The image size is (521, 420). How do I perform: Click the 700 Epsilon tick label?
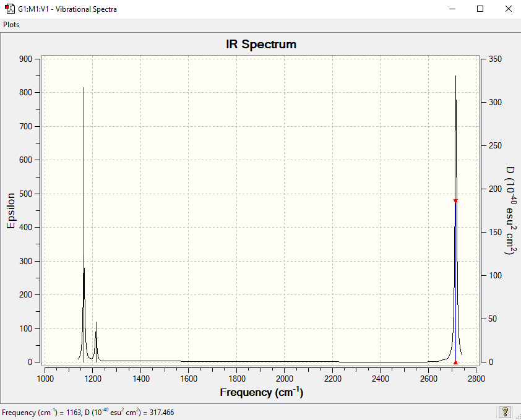pos(26,126)
